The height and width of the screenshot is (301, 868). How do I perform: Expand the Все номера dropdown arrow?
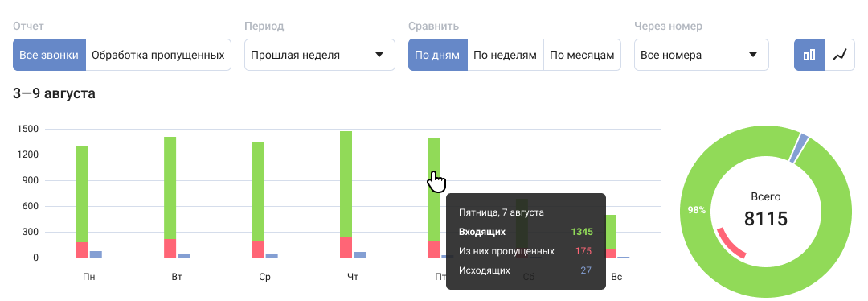coord(753,55)
